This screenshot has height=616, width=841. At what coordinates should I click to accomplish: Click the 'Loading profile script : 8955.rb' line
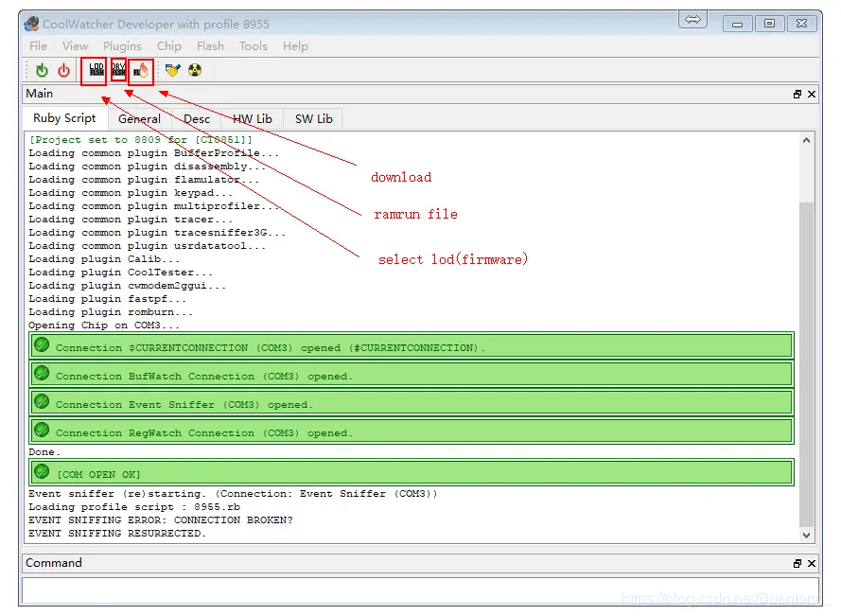(134, 507)
